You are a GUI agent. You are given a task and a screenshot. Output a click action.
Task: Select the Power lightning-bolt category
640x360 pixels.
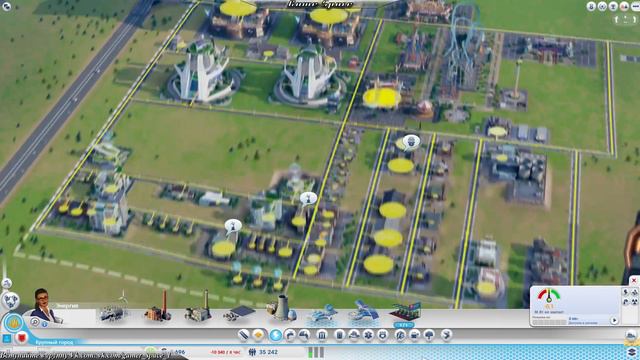click(x=276, y=335)
